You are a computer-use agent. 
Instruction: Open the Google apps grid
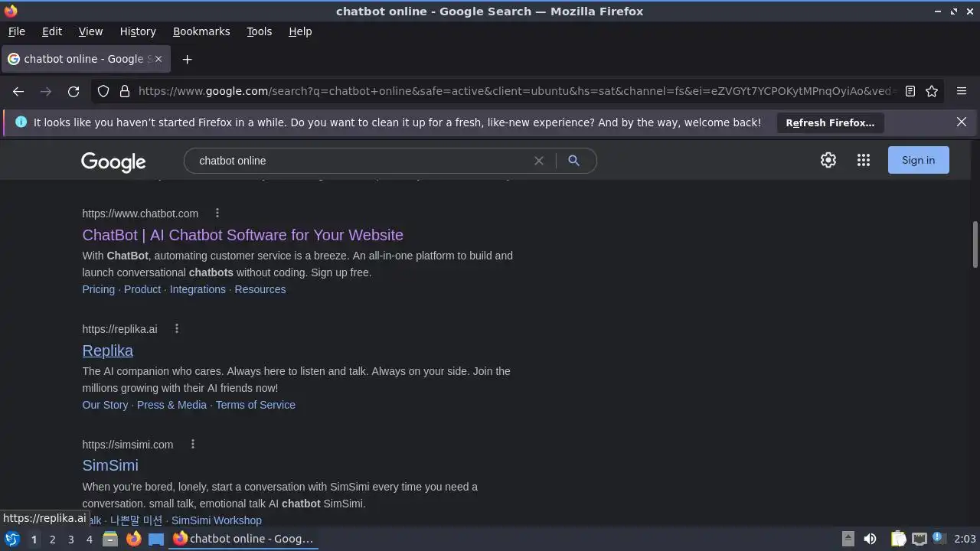[x=864, y=160]
